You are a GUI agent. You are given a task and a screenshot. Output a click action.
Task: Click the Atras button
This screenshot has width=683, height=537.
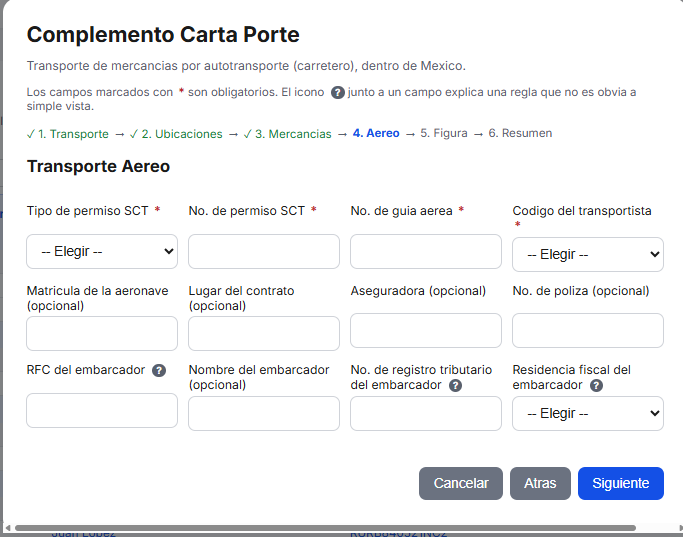pos(540,483)
